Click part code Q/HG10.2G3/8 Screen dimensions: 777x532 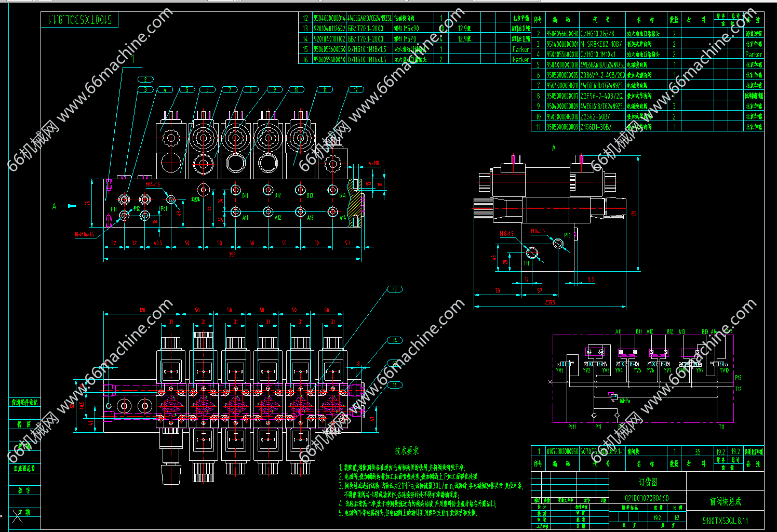[597, 33]
